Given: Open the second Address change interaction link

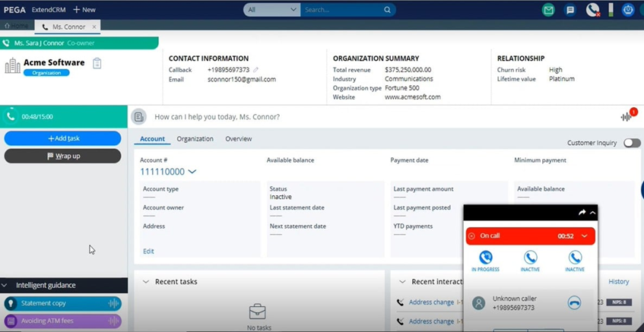Looking at the screenshot, I should pos(431,321).
